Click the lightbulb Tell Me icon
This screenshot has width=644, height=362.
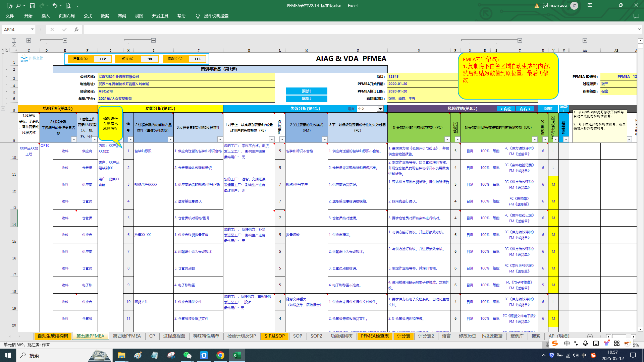click(198, 16)
